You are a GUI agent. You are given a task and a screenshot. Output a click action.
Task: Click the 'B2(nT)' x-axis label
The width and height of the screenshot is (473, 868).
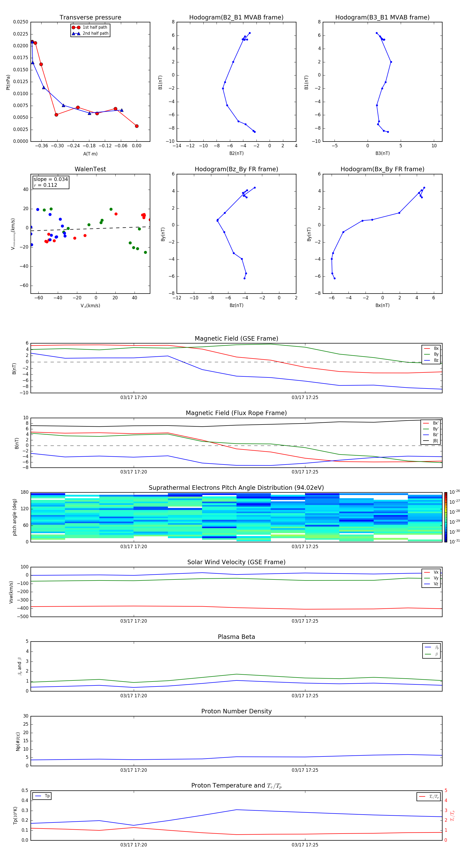pos(236,154)
